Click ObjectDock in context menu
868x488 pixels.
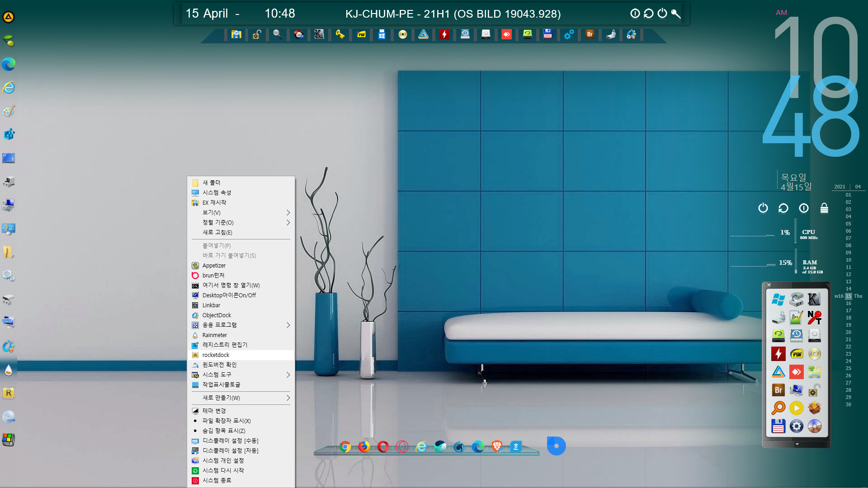tap(241, 315)
